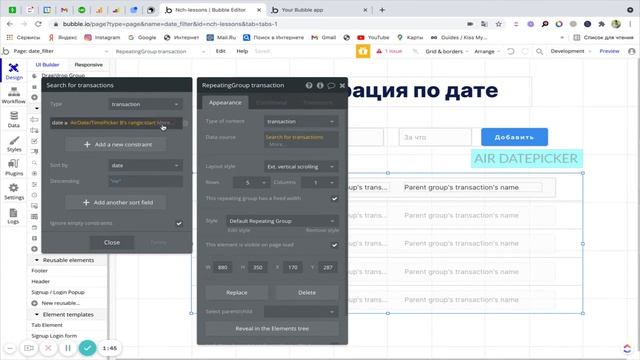
Task: Click Add a new constraint button
Action: 117,144
